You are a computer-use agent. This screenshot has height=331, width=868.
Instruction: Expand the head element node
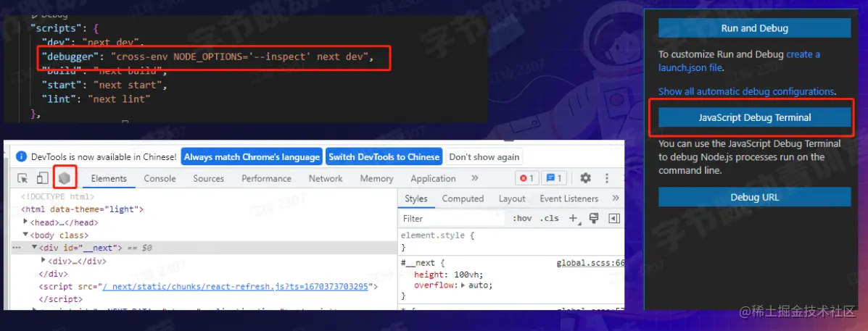(25, 222)
